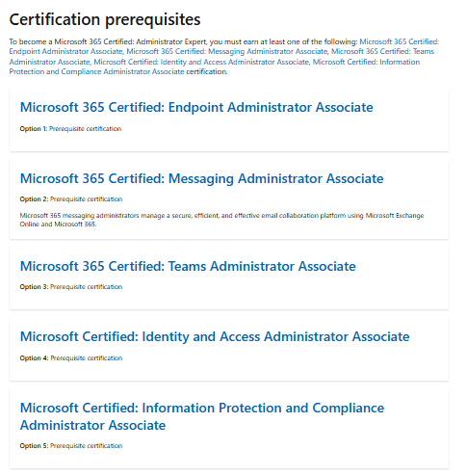467x476 pixels.
Task: Open the Endpoint Administrator Associate card heading link
Action: click(196, 107)
